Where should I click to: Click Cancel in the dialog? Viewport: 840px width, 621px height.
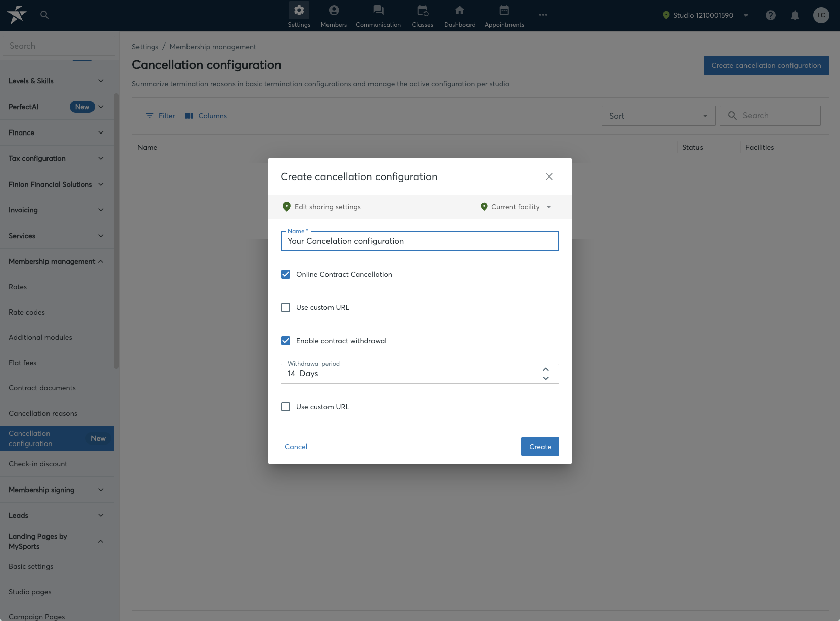(x=296, y=447)
